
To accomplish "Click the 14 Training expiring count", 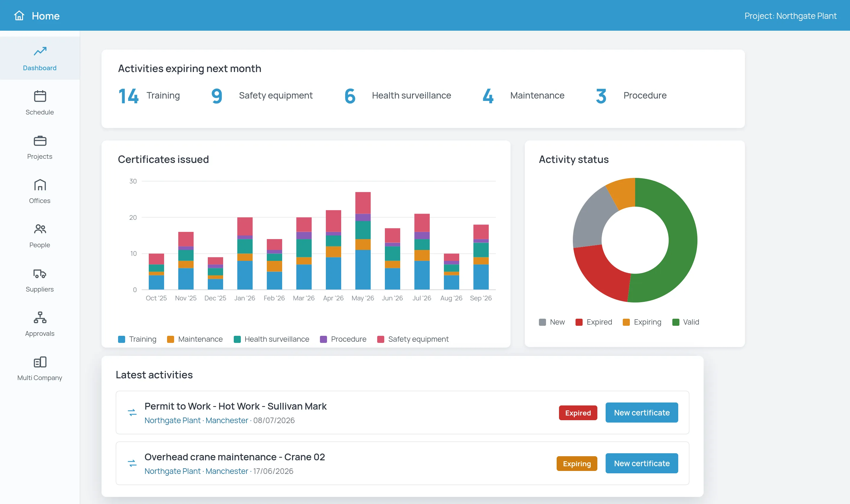I will [149, 96].
